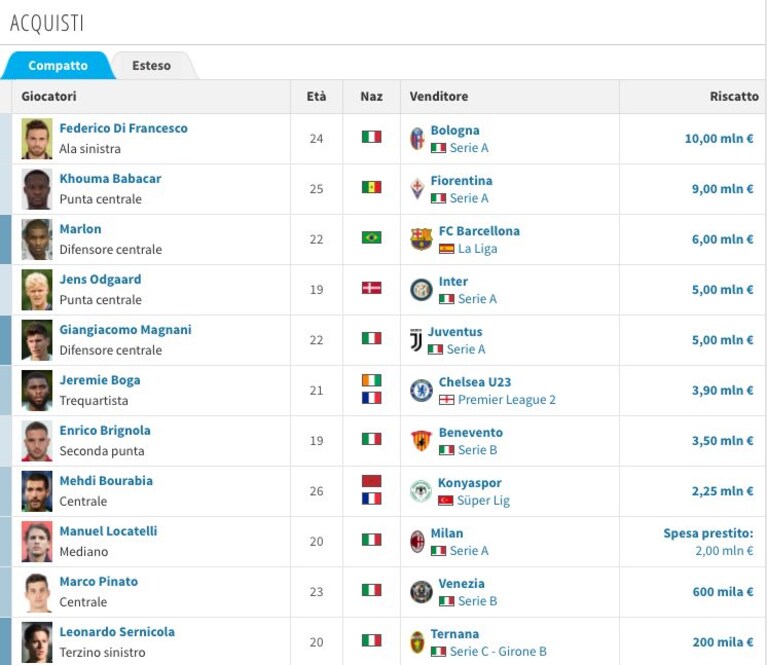Open Federico Di Francesco player photo
The width and height of the screenshot is (767, 665).
(x=37, y=138)
